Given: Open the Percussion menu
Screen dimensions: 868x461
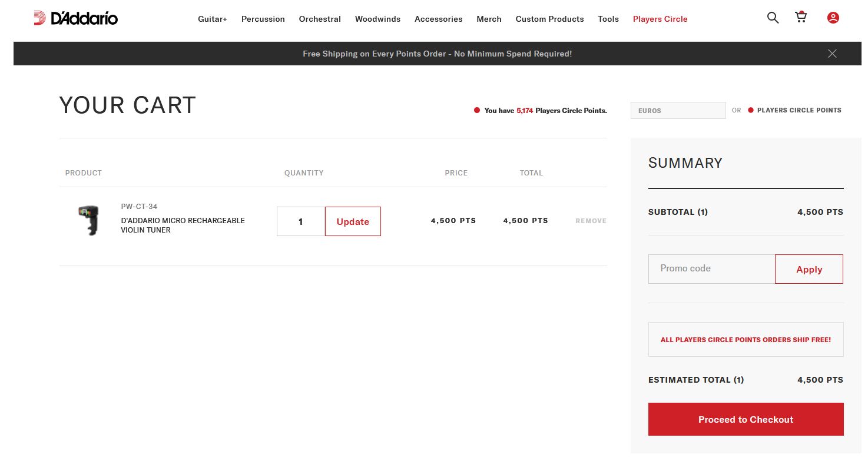Looking at the screenshot, I should (x=263, y=19).
